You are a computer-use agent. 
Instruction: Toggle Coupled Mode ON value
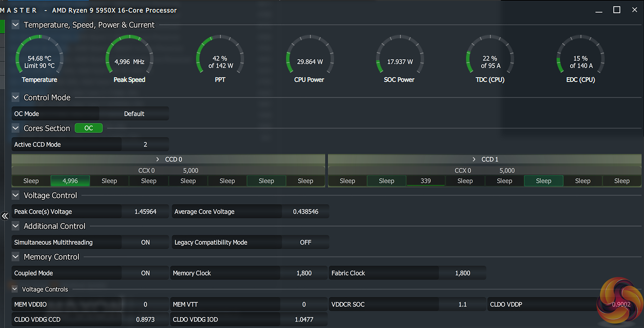point(145,273)
